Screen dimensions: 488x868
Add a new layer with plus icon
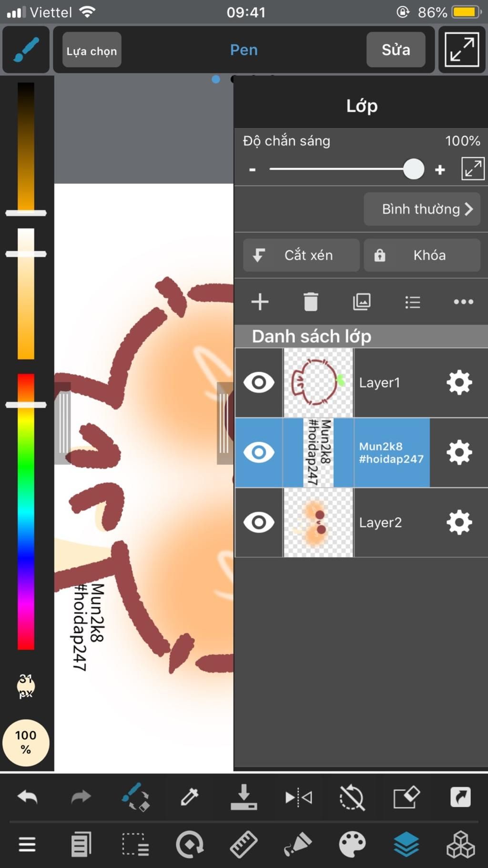coord(260,302)
